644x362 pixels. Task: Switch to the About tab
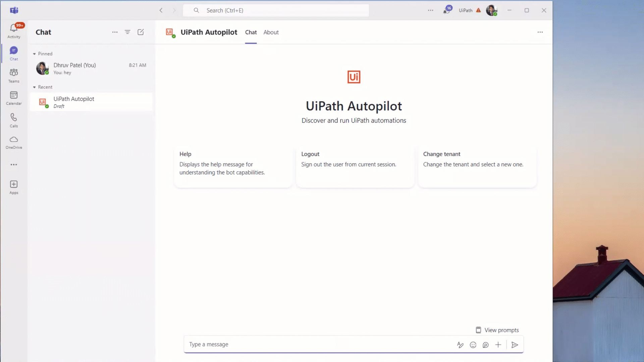point(271,32)
